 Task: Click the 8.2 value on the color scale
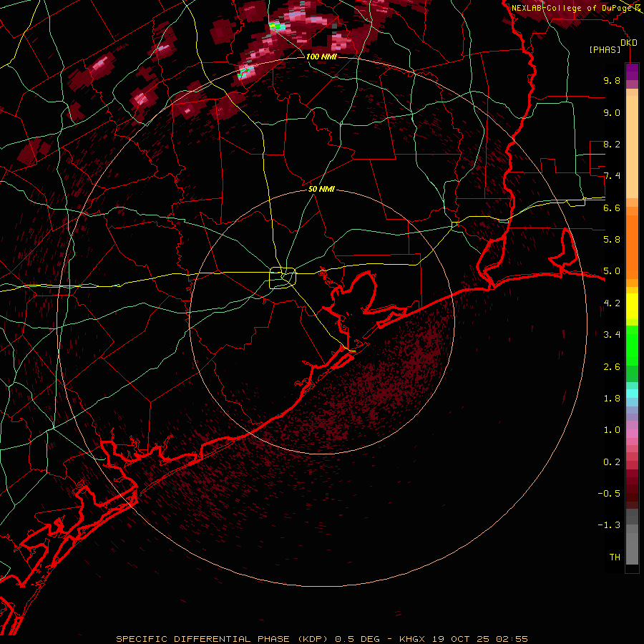pos(612,144)
